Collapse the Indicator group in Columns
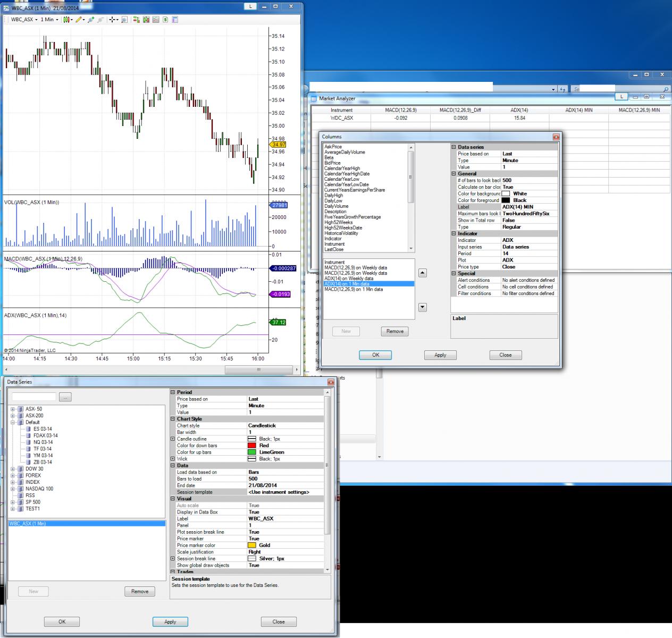672x638 pixels. [x=454, y=234]
